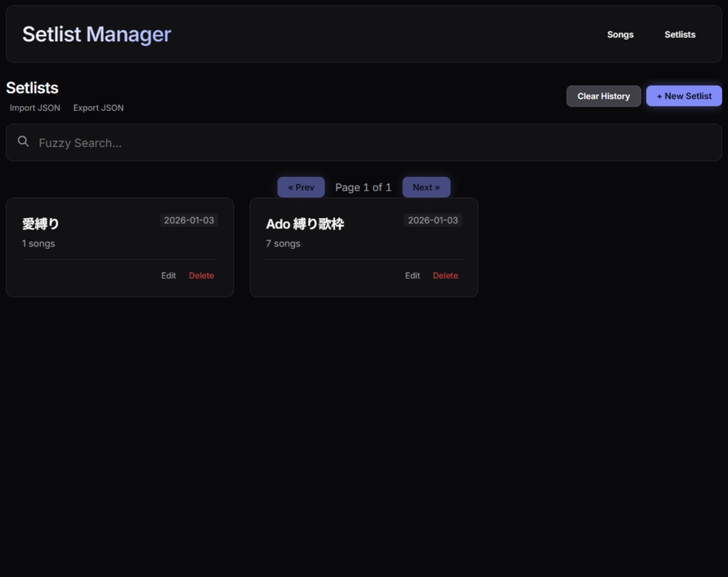The width and height of the screenshot is (728, 577).
Task: Delete the 愛縛り setlist
Action: [x=201, y=275]
